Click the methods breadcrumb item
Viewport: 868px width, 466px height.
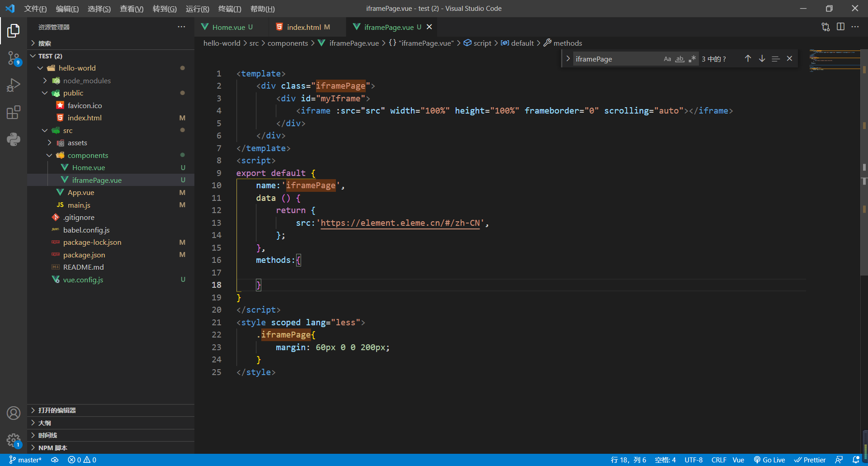click(563, 43)
